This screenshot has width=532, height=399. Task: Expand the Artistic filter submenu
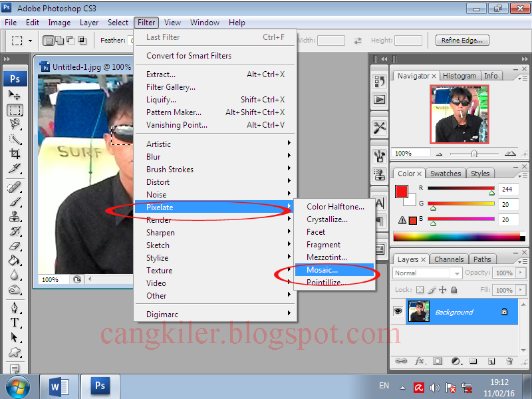[215, 144]
